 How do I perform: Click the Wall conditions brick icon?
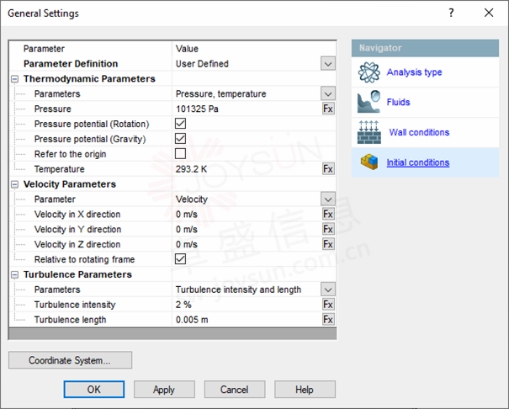369,132
